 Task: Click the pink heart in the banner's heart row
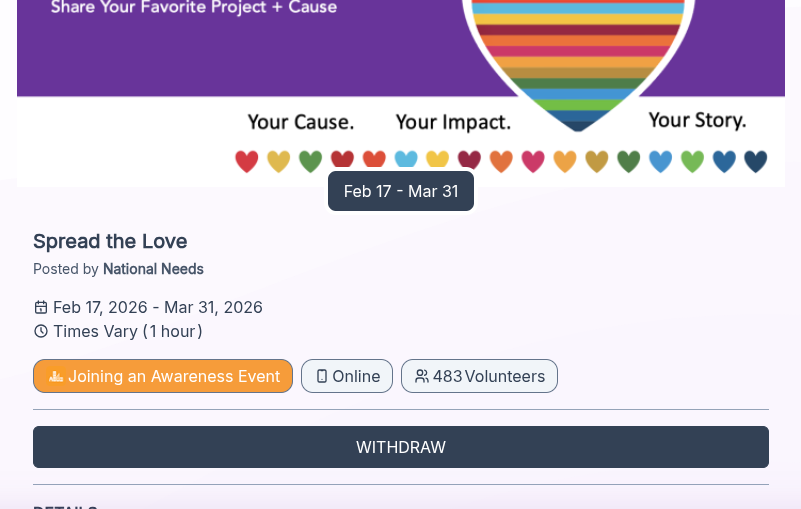tap(533, 161)
